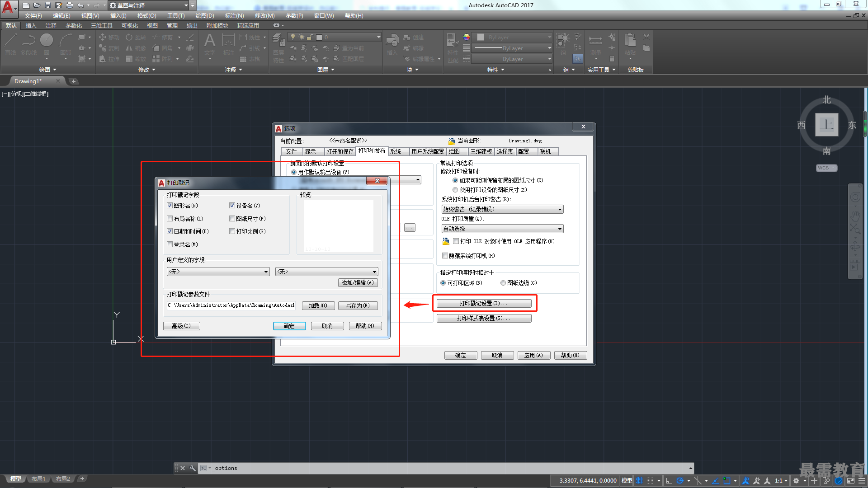Toggle Polar tracking status bar icon
This screenshot has width=868, height=488.
click(679, 481)
